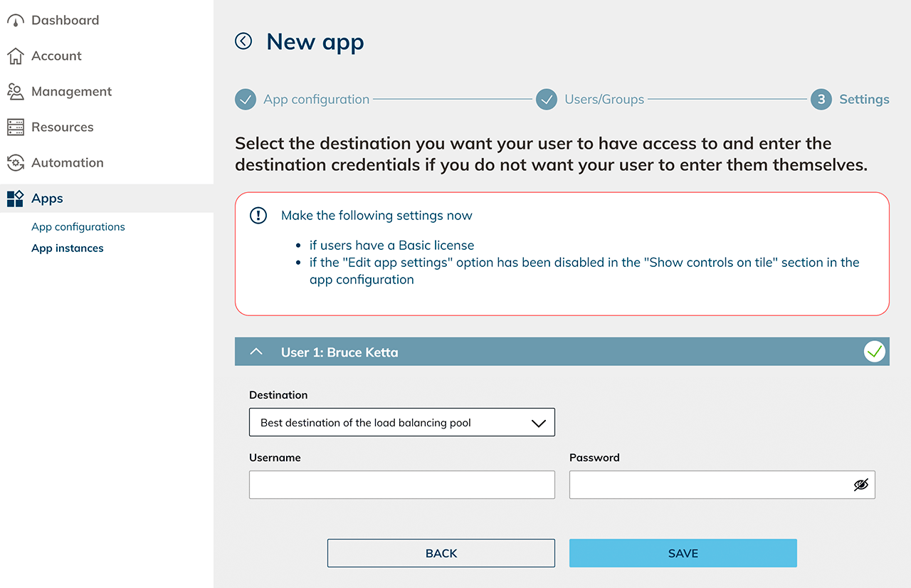911x588 pixels.
Task: Click the Management users icon
Action: click(x=16, y=92)
